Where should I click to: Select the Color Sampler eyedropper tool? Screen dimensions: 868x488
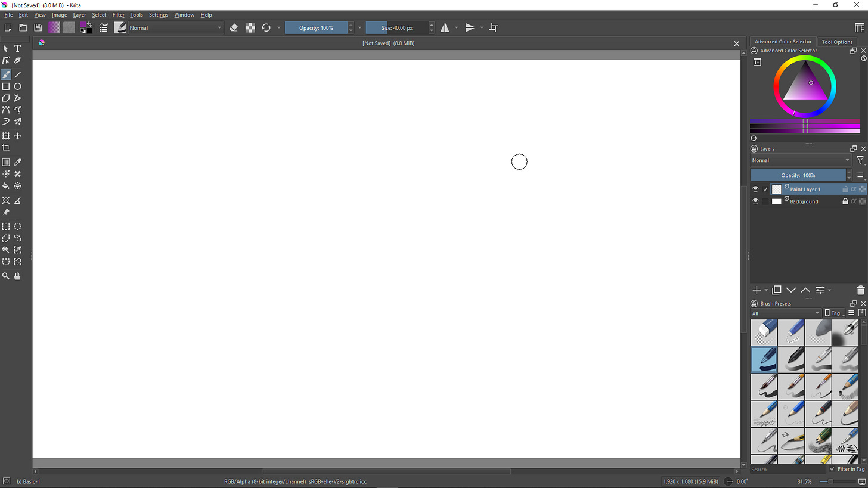[x=18, y=162]
